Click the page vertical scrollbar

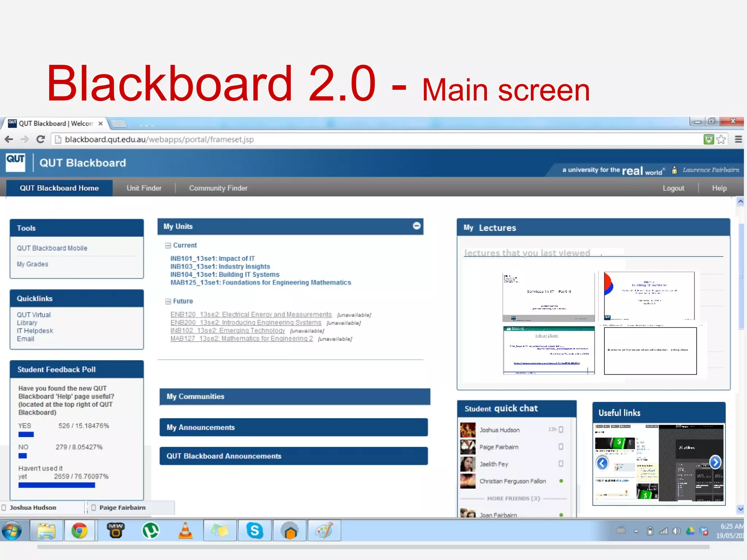740,277
